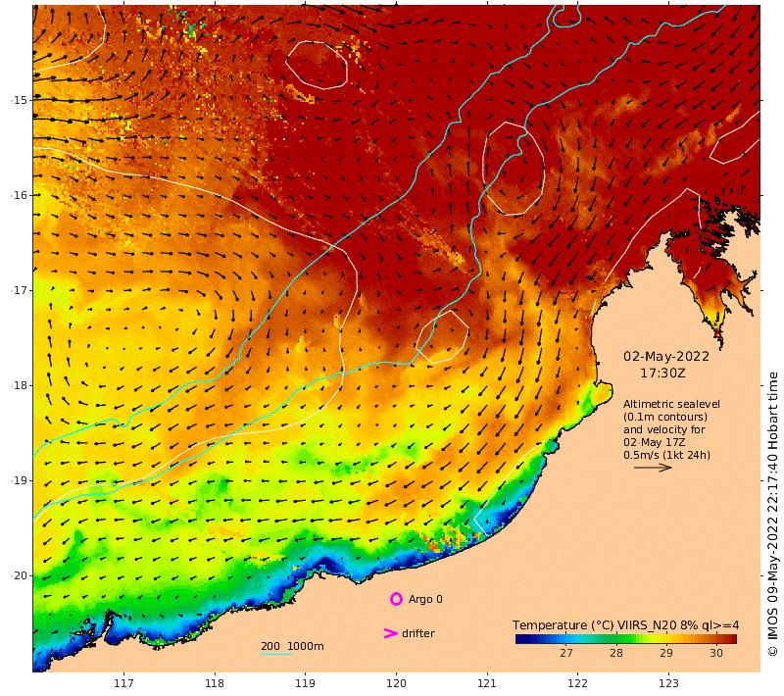This screenshot has height=696, width=784.
Task: Click the '(0.1m contours)' caption line
Action: pyautogui.click(x=665, y=417)
